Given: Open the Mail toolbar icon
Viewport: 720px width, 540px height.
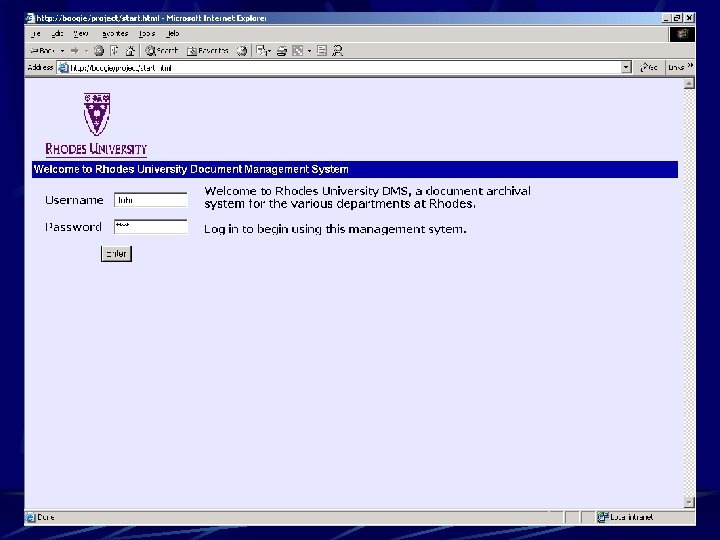Looking at the screenshot, I should 262,51.
